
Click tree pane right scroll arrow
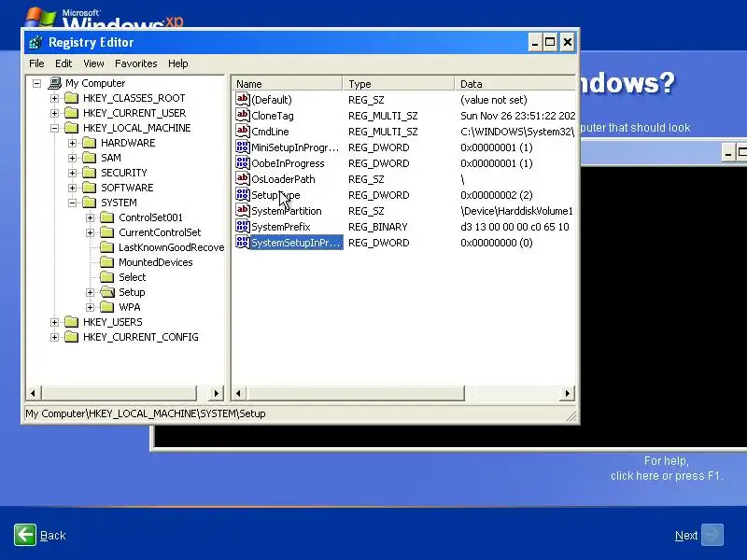[217, 393]
